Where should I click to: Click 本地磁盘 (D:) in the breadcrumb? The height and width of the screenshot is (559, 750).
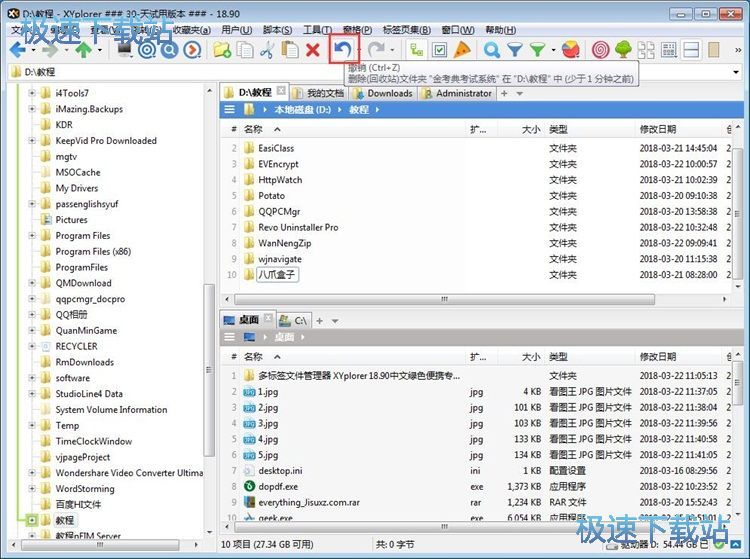pyautogui.click(x=302, y=110)
